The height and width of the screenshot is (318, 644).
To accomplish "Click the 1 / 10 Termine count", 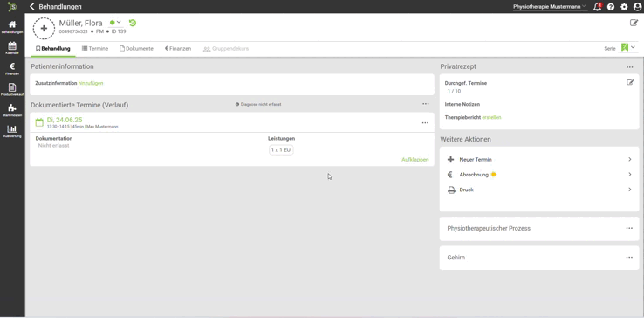I will 455,92.
